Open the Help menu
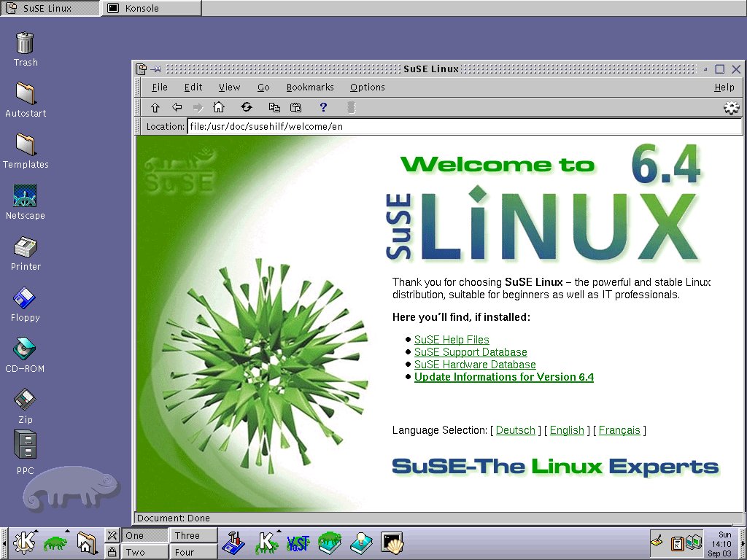 click(724, 87)
